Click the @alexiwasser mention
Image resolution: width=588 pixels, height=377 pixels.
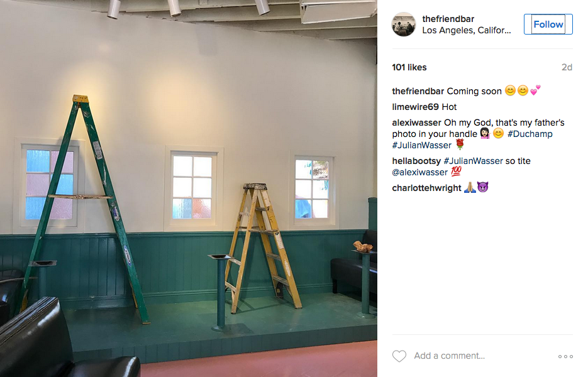[x=419, y=172]
